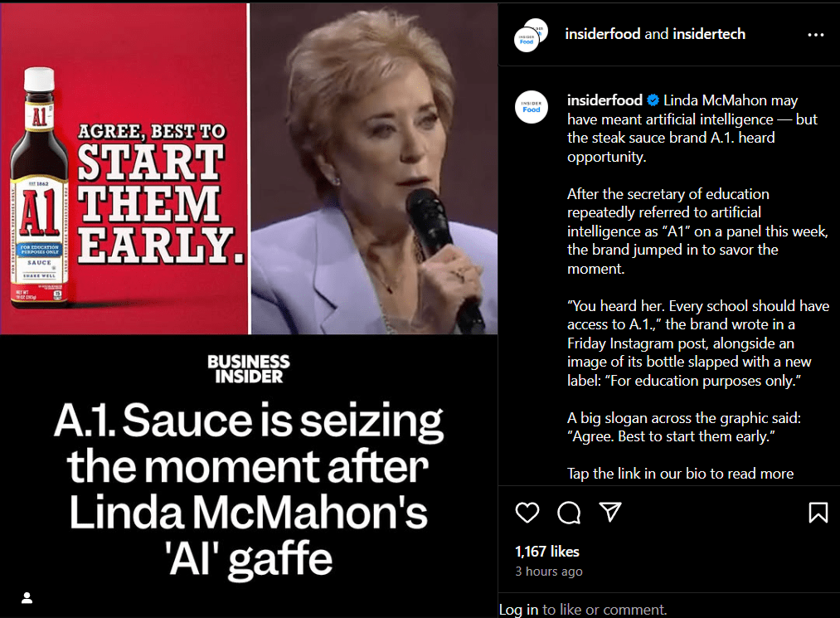Click the blue verified badge
The width and height of the screenshot is (840, 618).
pyautogui.click(x=653, y=100)
